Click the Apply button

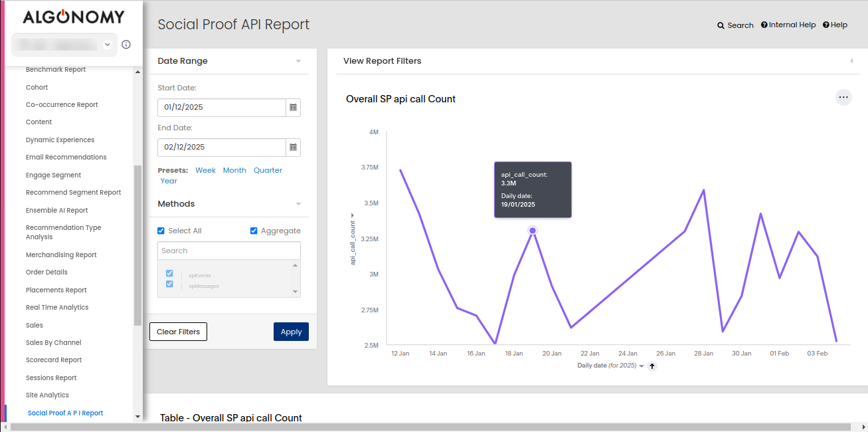coord(291,332)
